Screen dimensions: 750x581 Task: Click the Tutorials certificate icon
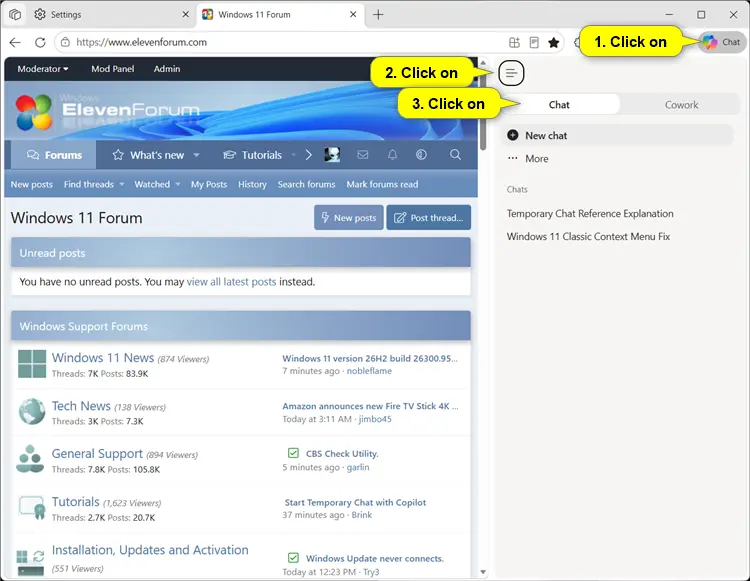[32, 508]
